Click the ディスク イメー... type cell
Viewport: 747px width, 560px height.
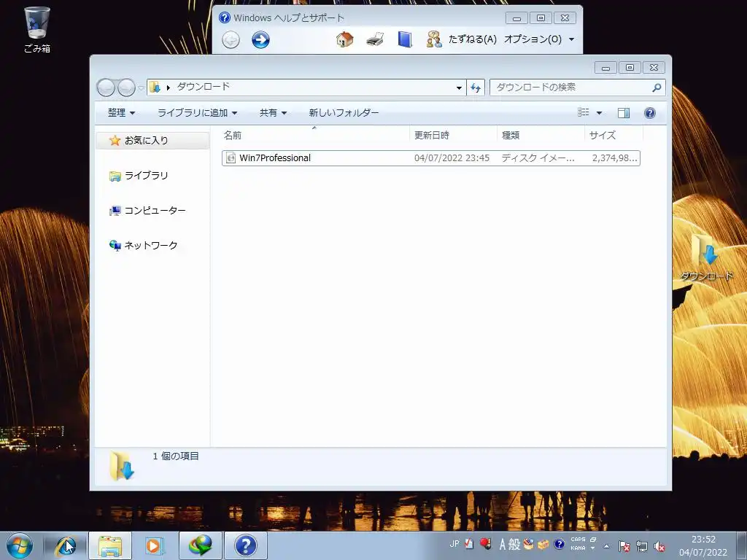(x=538, y=158)
